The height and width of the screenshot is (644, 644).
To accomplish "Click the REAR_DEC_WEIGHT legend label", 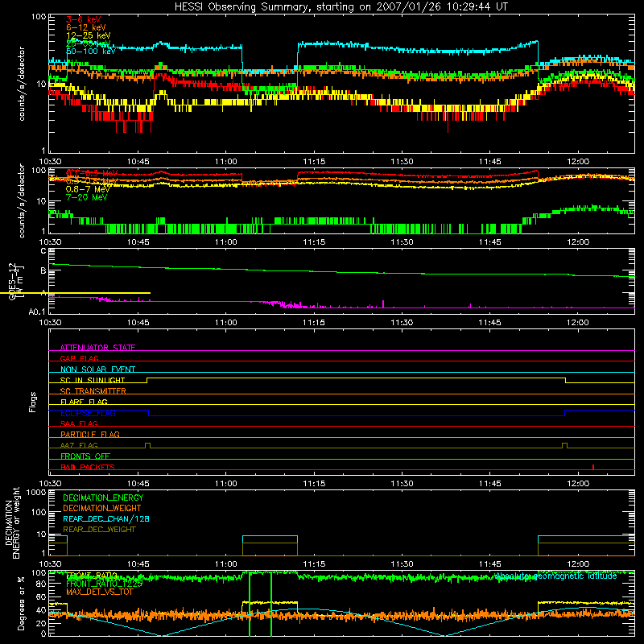I will (99, 530).
